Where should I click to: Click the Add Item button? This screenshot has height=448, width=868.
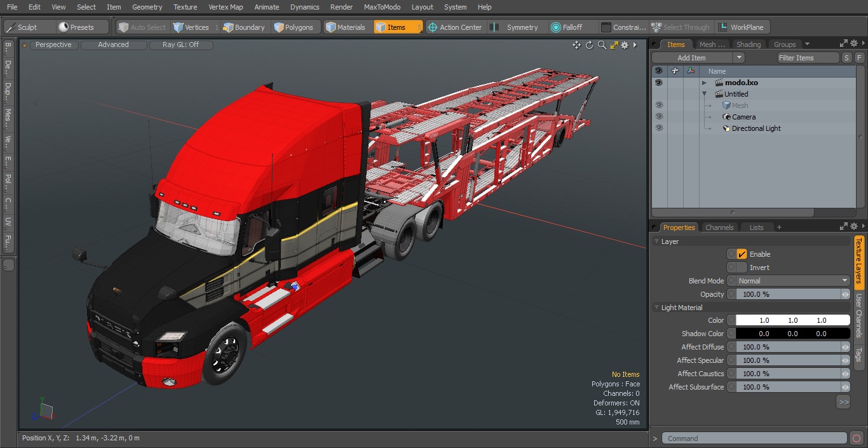[x=692, y=58]
